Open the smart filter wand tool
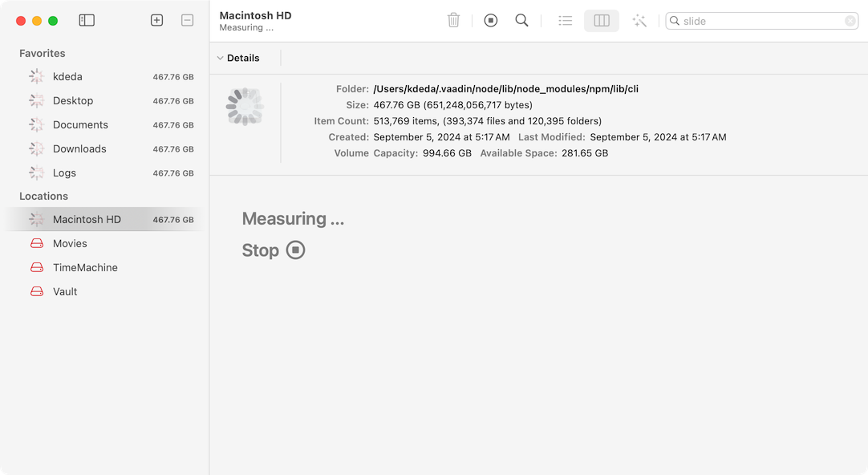Image resolution: width=868 pixels, height=475 pixels. tap(639, 20)
